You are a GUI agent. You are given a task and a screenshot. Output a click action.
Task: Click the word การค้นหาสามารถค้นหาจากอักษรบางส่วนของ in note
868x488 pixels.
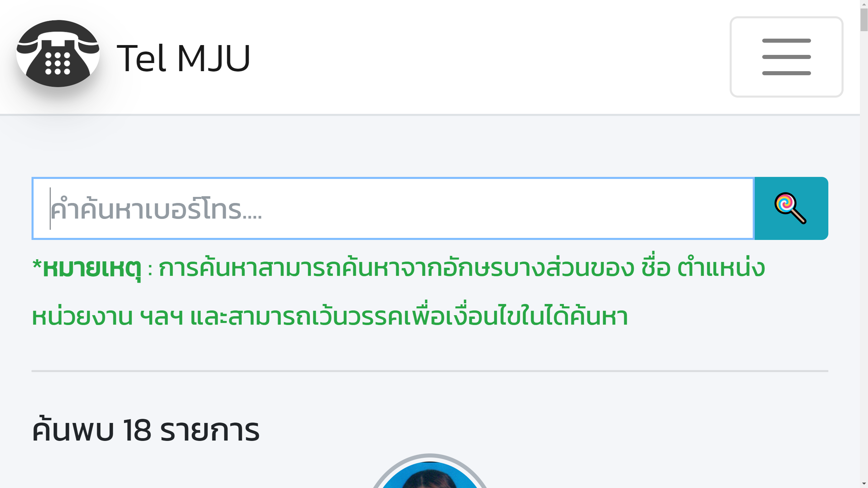pyautogui.click(x=396, y=268)
